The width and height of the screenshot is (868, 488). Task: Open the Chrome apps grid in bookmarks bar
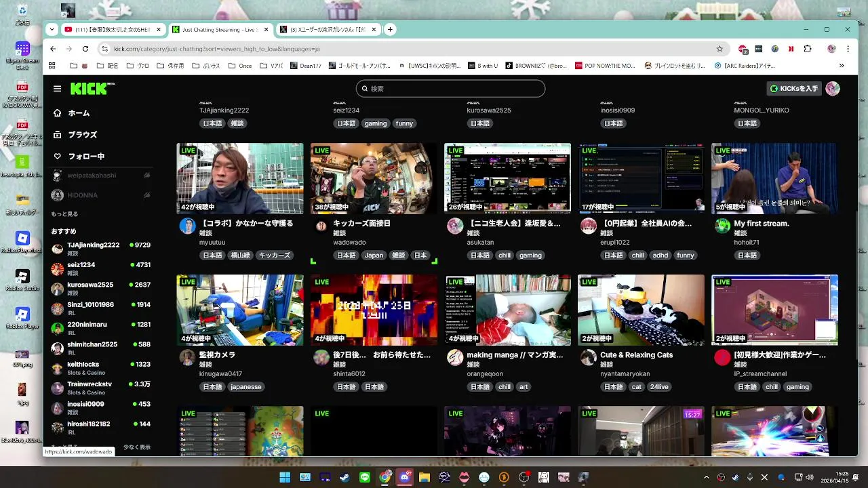click(x=53, y=66)
